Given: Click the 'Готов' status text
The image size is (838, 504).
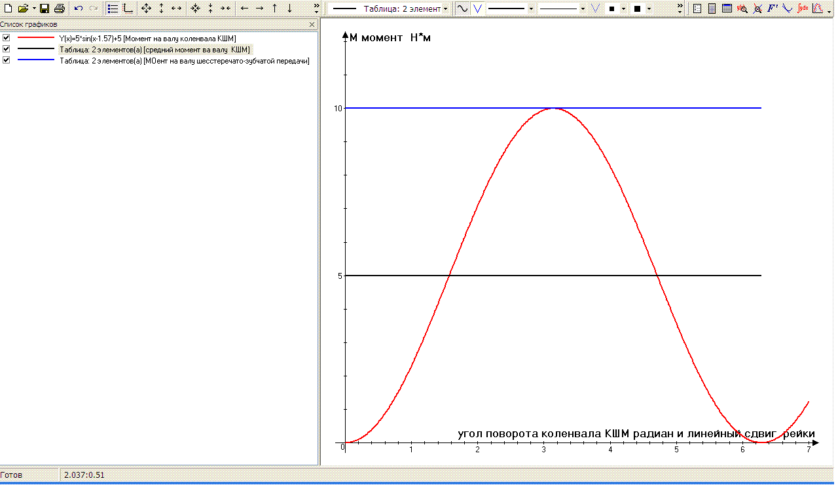Looking at the screenshot, I should click(x=11, y=475).
